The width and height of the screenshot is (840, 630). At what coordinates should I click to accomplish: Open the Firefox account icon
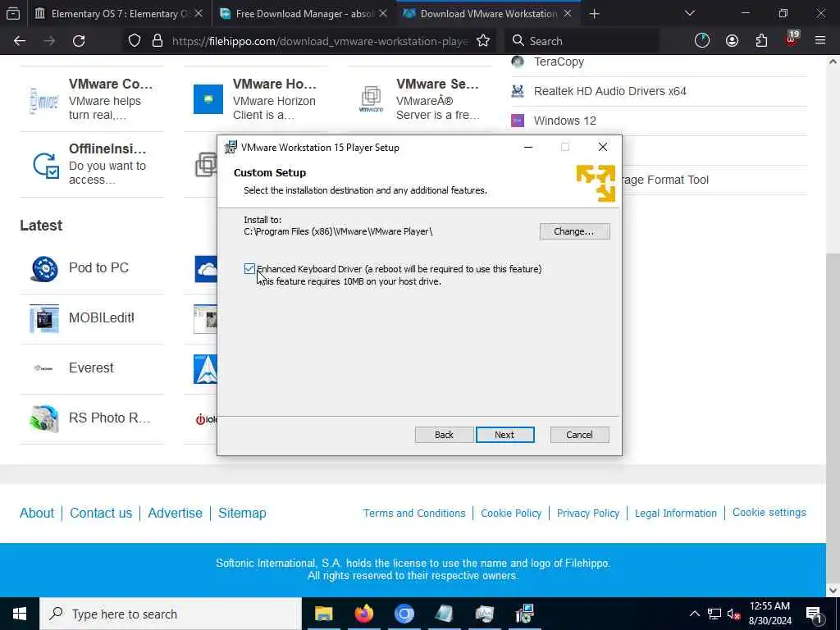(x=732, y=41)
